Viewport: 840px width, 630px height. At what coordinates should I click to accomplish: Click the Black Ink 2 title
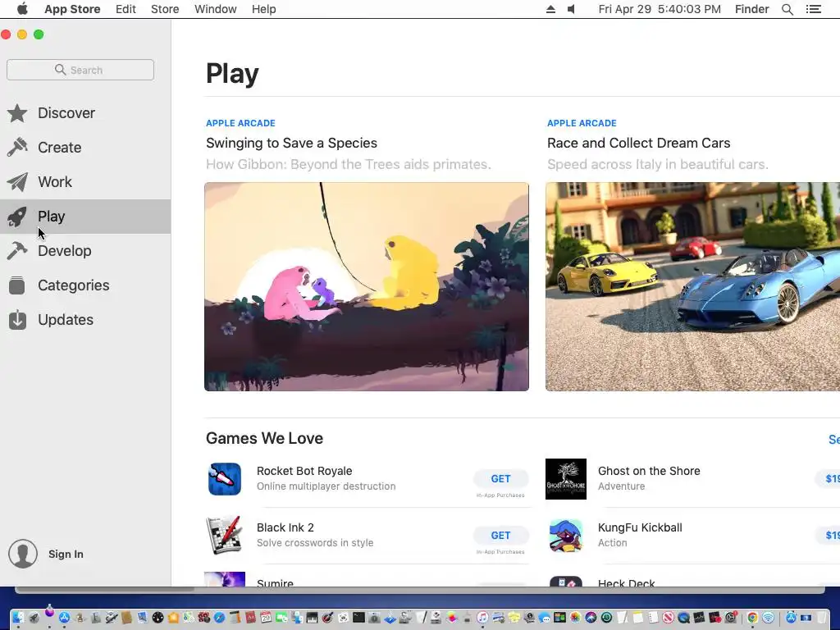pyautogui.click(x=285, y=527)
